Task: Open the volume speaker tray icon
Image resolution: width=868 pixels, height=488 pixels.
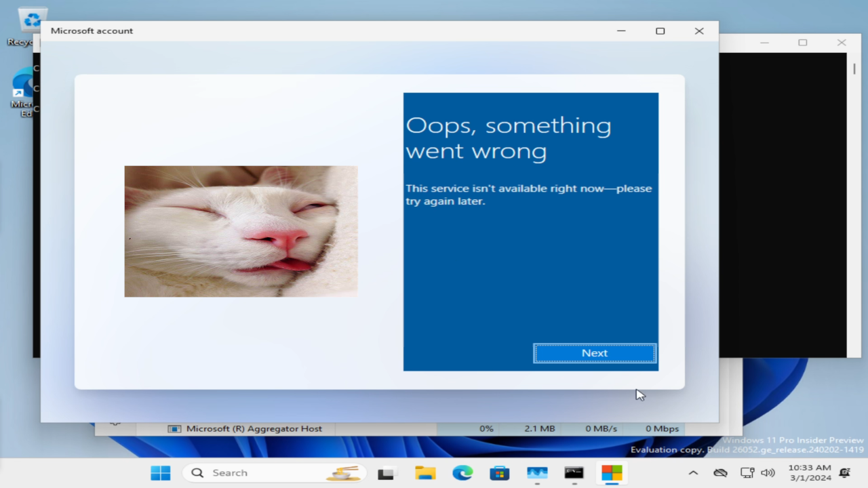Action: pos(768,473)
